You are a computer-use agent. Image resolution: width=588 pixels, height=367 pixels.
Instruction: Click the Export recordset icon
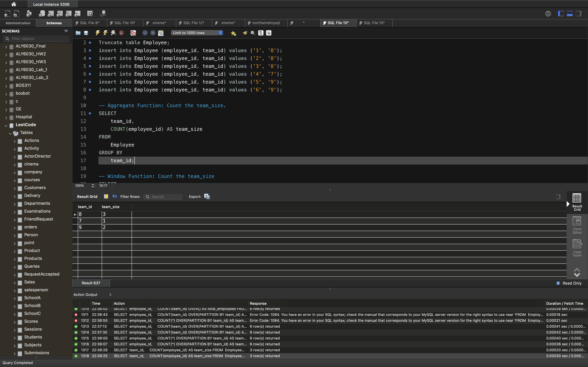[x=207, y=196]
